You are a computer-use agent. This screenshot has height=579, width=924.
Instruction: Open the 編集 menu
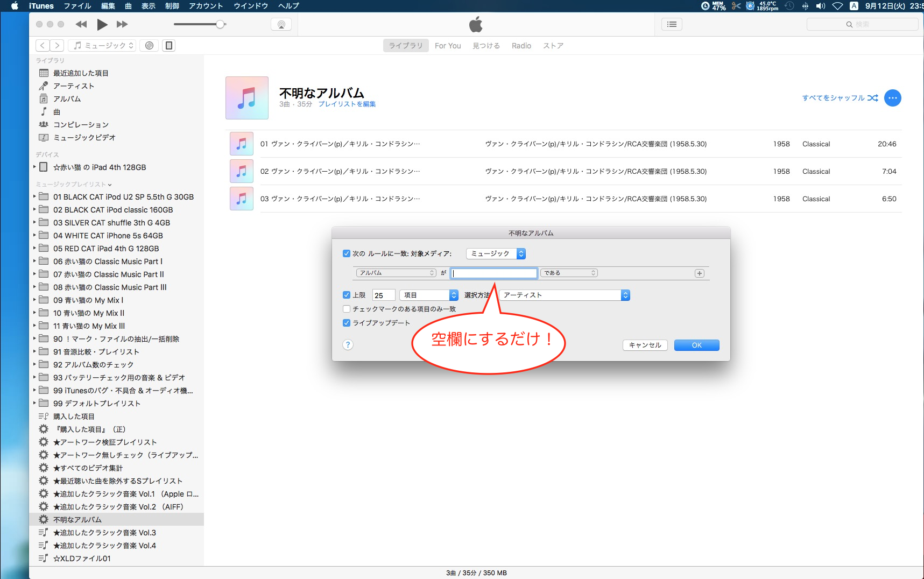pos(108,6)
